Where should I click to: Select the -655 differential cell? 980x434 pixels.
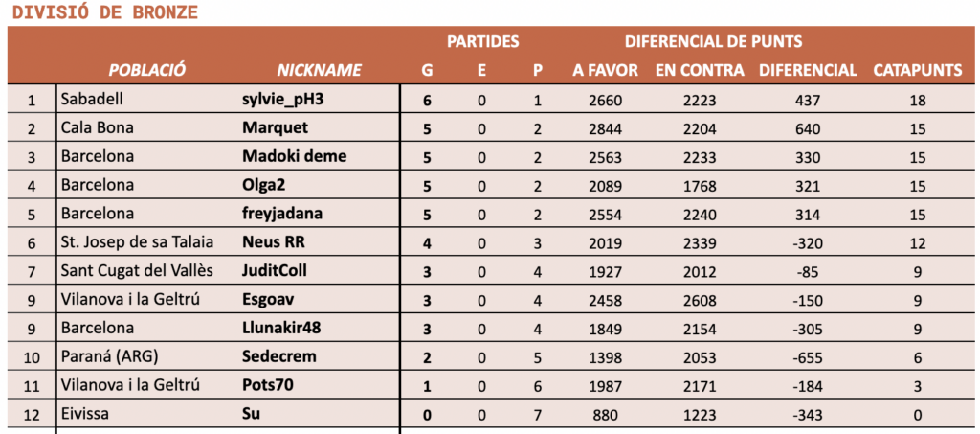coord(808,357)
